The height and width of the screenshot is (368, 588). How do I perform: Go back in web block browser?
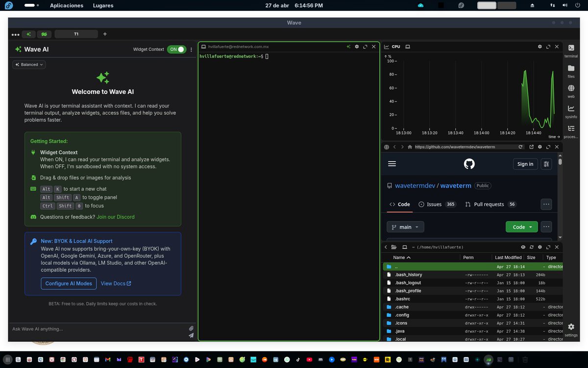click(394, 147)
